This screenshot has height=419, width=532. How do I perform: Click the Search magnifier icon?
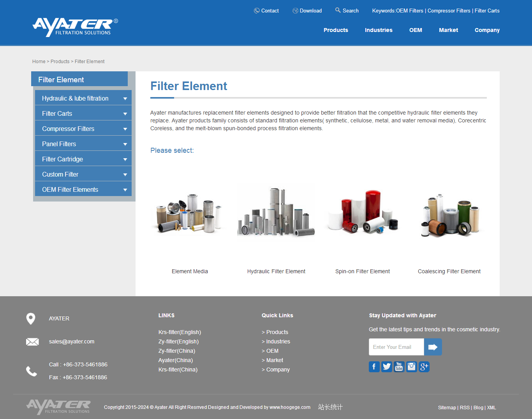tap(338, 10)
